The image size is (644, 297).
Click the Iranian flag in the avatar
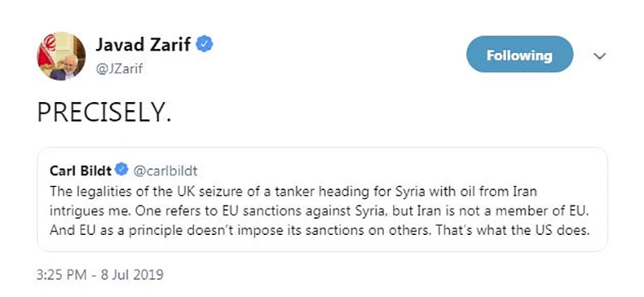tap(47, 52)
